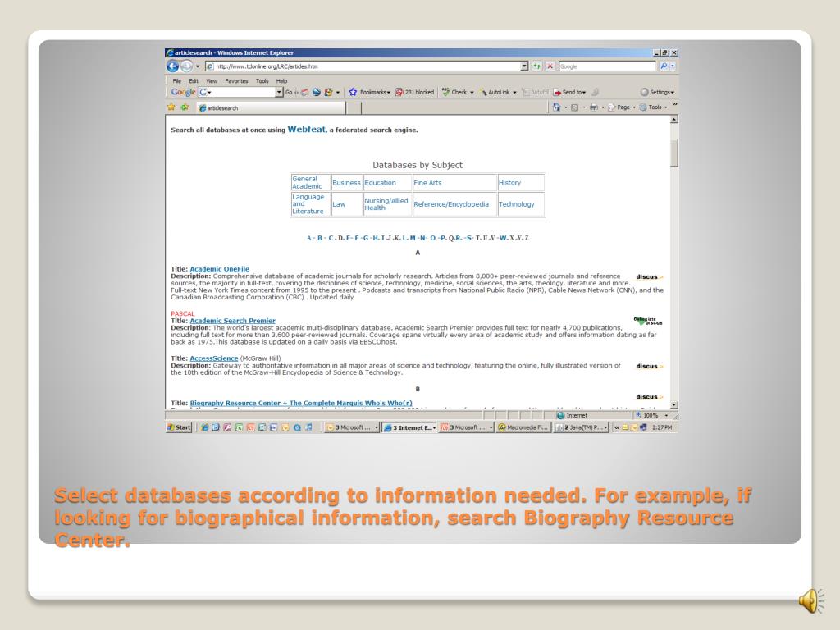This screenshot has height=630, width=840.
Task: Open the Academic OneFile database link
Action: click(220, 269)
